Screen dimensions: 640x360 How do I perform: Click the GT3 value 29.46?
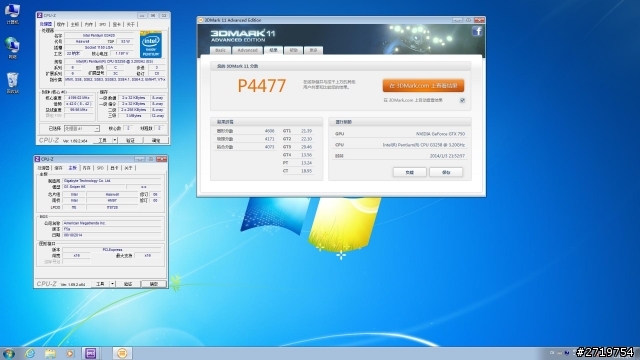pos(307,147)
